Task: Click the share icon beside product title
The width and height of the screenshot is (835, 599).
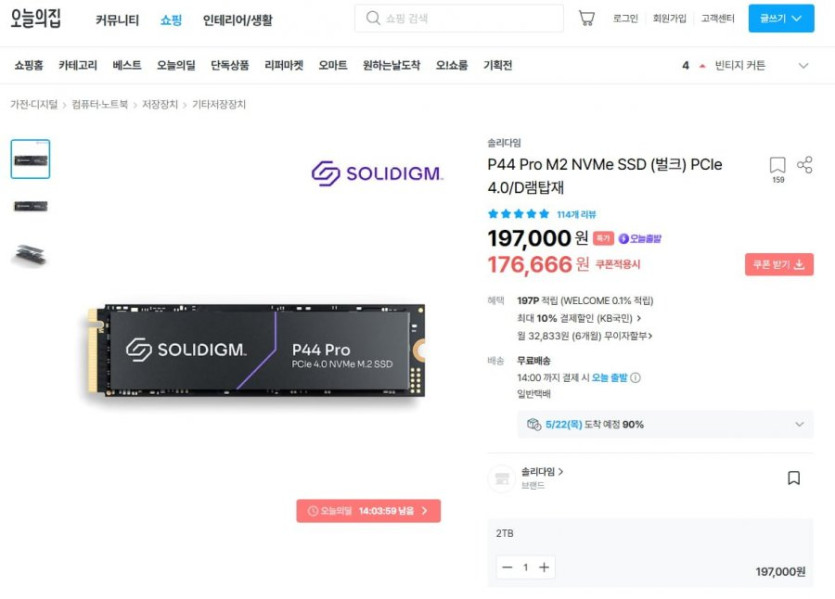Action: click(x=805, y=165)
